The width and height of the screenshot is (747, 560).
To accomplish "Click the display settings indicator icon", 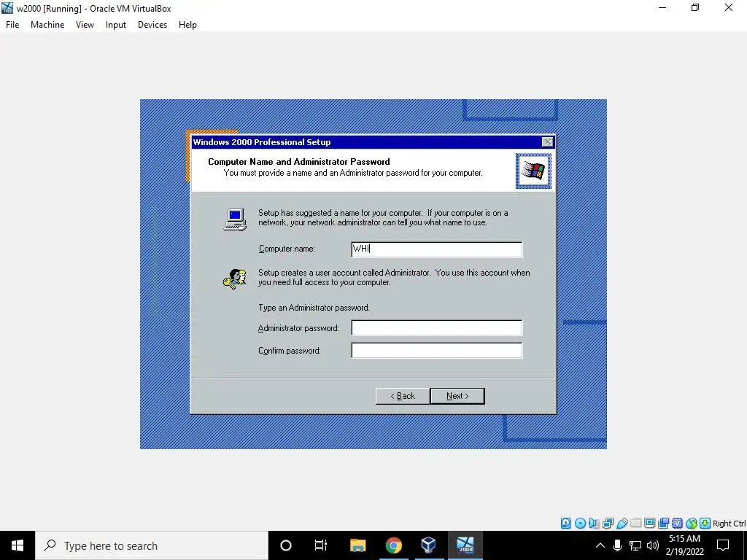I will (x=649, y=523).
